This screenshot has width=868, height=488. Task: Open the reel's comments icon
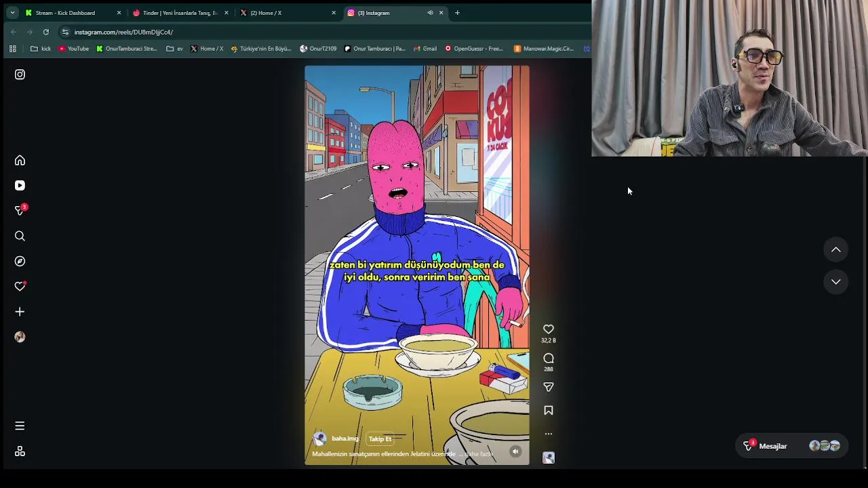coord(549,358)
